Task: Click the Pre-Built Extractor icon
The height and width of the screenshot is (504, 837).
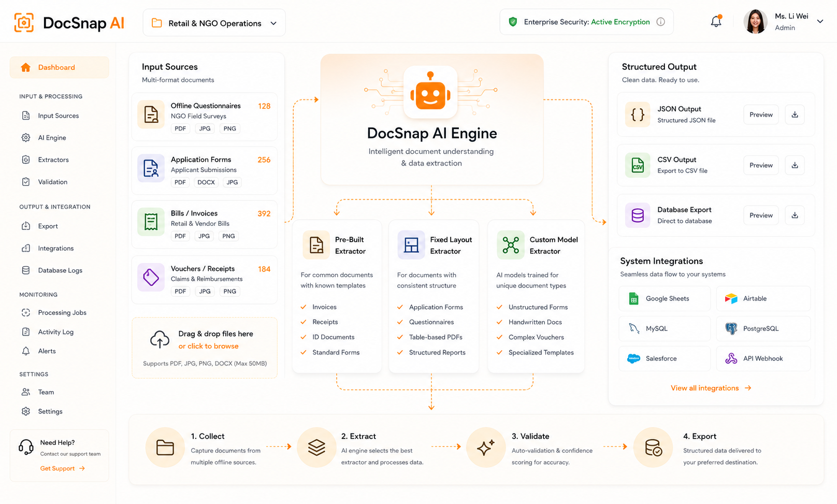Action: 316,244
